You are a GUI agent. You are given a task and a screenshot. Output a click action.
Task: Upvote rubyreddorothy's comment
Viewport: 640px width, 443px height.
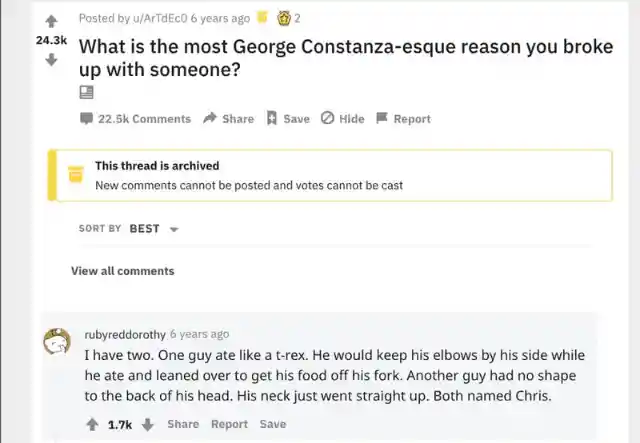tap(93, 424)
